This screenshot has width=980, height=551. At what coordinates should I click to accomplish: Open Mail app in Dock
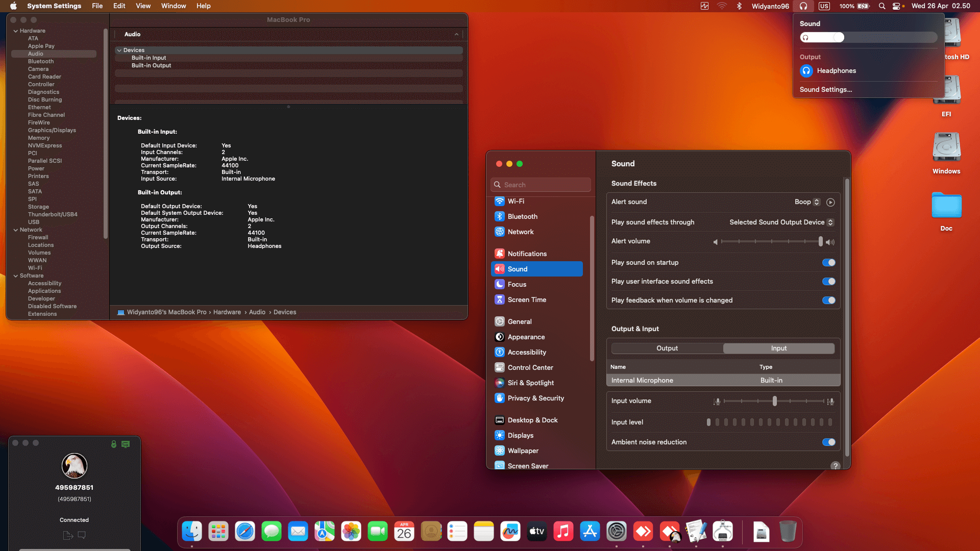pos(298,532)
